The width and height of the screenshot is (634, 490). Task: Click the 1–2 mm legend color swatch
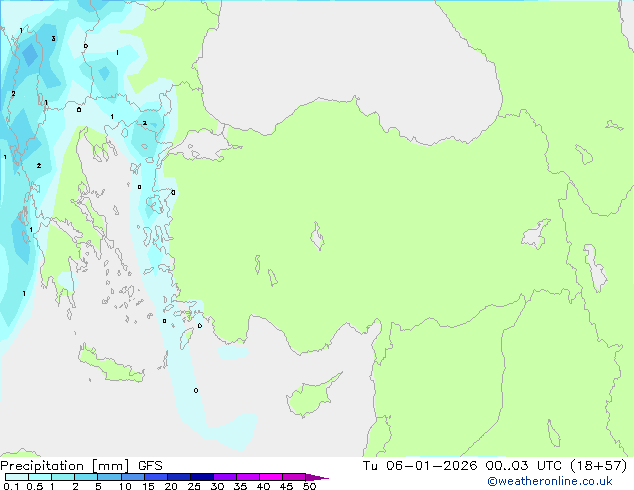(x=63, y=477)
